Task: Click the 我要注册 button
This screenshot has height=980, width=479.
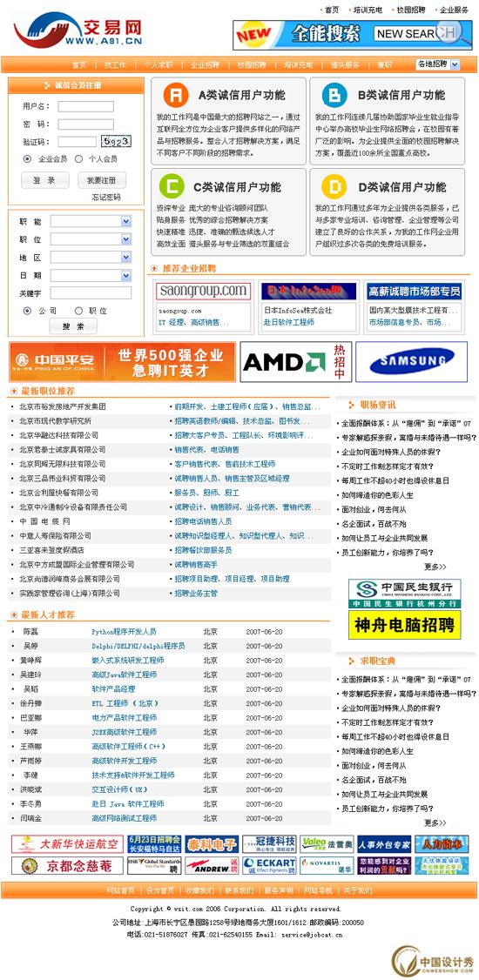Action: tap(102, 180)
